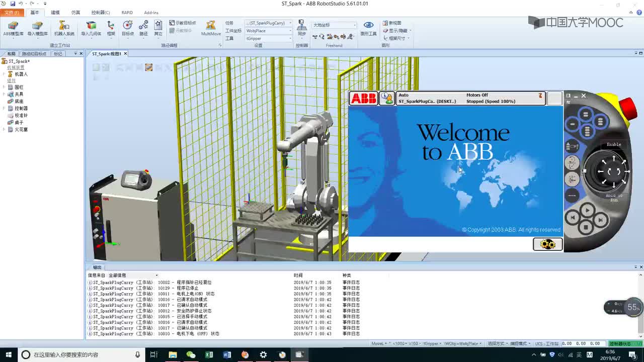The image size is (644, 362).
Task: Click the mechanical unit select key
Action: point(572,146)
